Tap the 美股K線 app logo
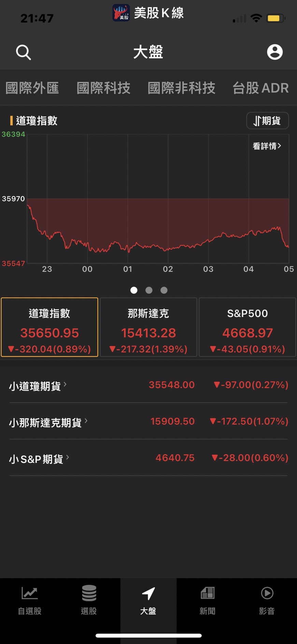This screenshot has height=644, width=297. pyautogui.click(x=121, y=13)
